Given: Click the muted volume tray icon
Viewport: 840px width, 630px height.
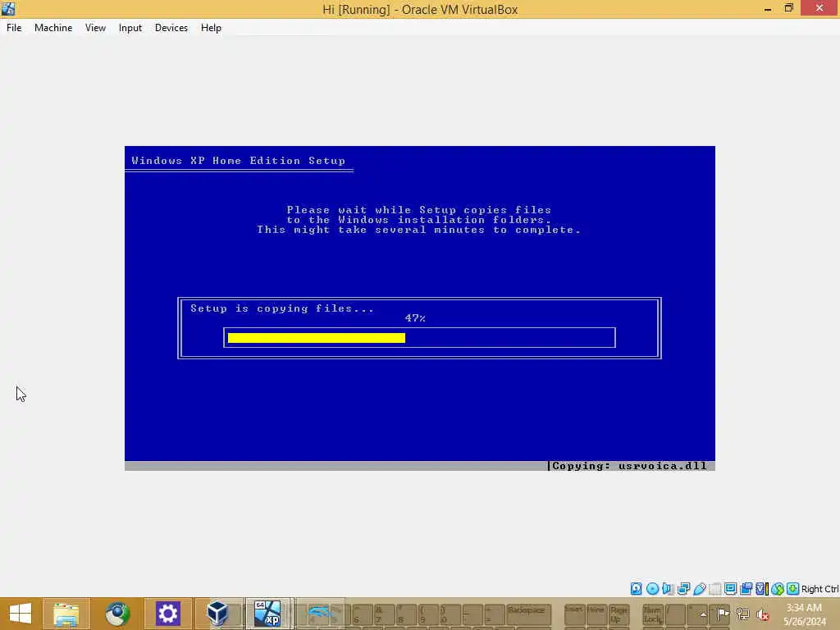Looking at the screenshot, I should (x=762, y=614).
